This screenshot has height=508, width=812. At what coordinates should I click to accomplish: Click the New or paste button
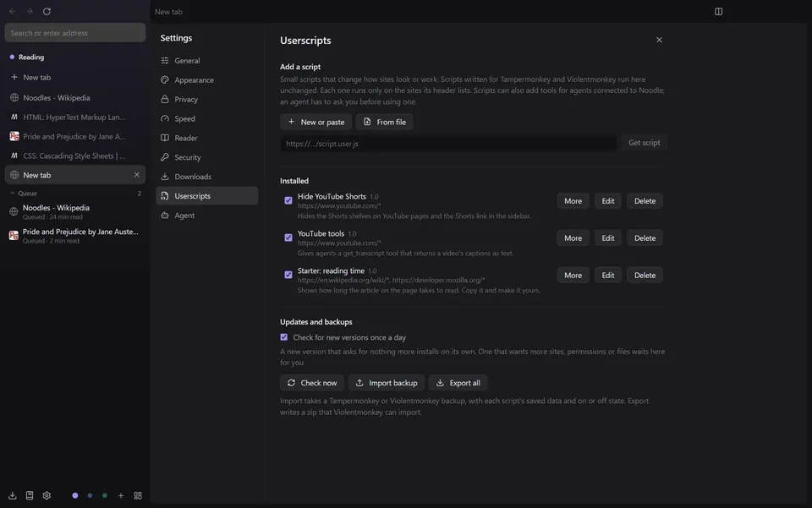pos(315,122)
